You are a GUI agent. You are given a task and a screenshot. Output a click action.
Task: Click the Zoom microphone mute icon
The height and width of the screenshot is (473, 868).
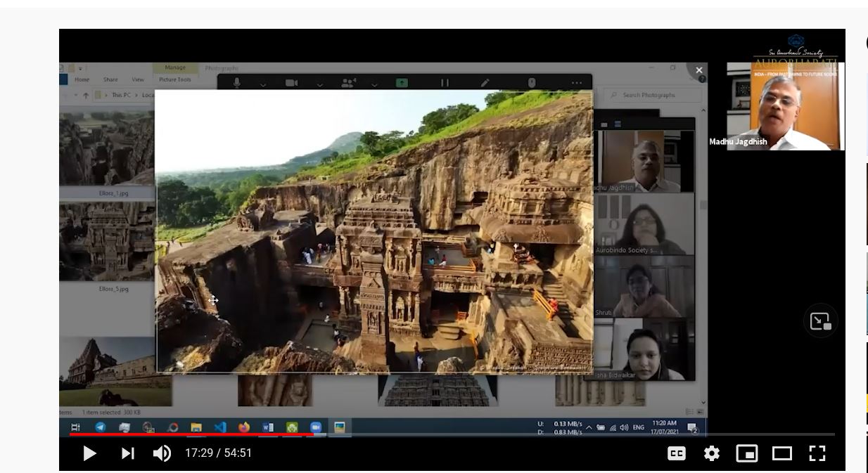click(x=237, y=83)
